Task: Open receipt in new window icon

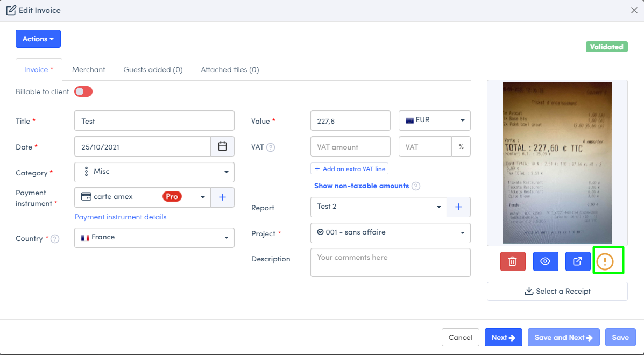Action: pyautogui.click(x=577, y=261)
